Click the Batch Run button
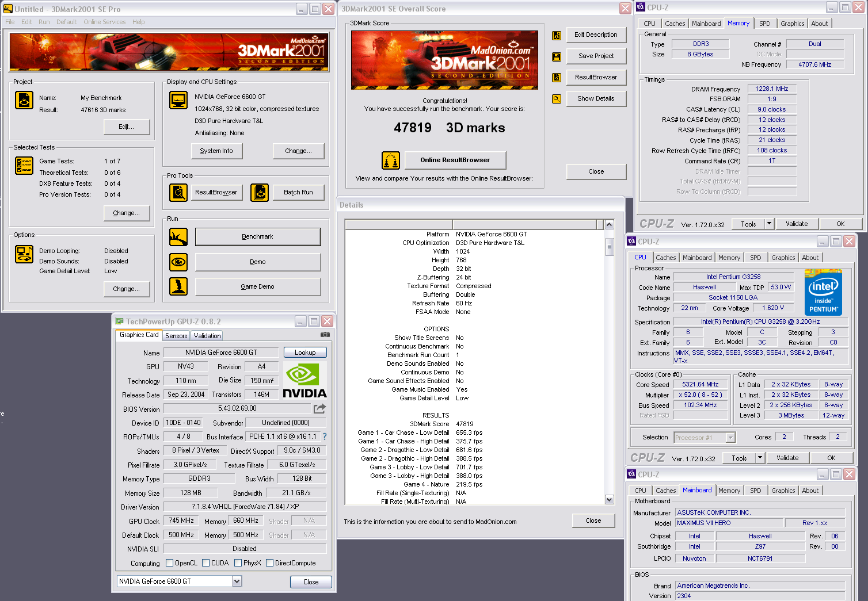This screenshot has width=868, height=601. tap(298, 192)
